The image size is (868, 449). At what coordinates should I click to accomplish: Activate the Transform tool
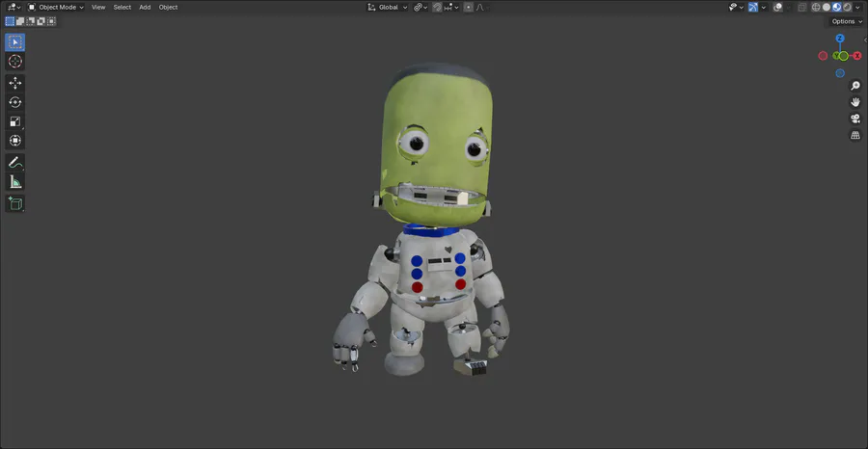(x=14, y=141)
